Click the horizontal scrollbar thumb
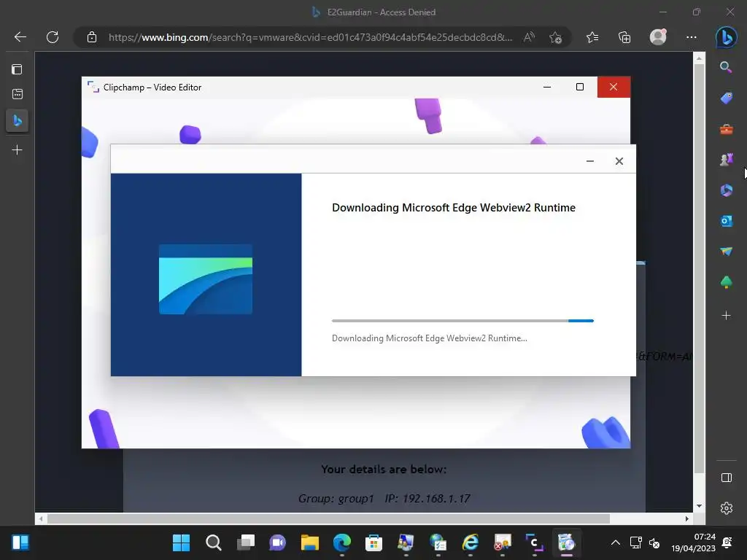Screen dimensions: 747x560 [328, 518]
